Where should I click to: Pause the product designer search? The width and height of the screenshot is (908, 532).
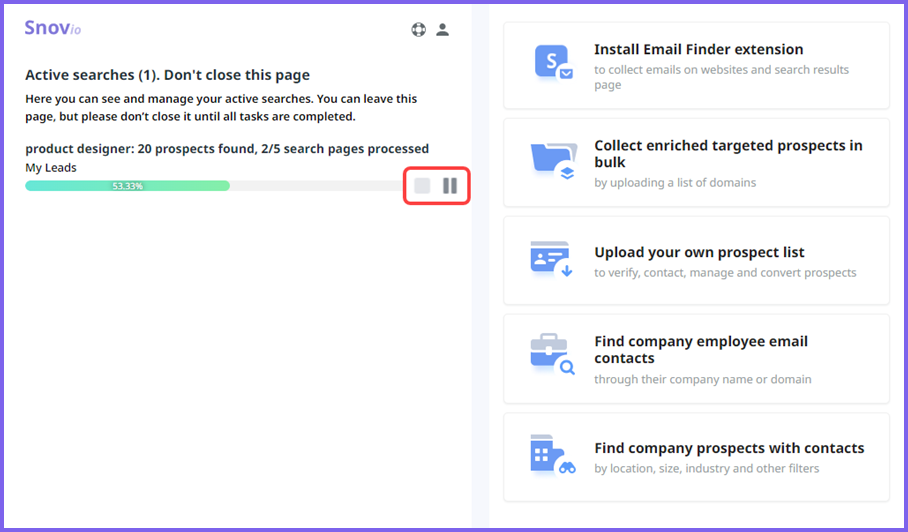450,186
